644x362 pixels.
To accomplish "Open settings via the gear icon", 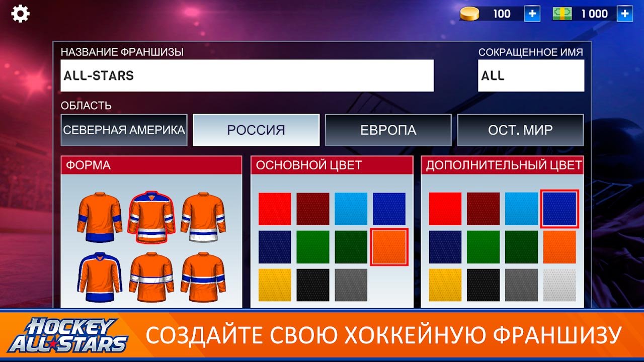I will [x=20, y=14].
